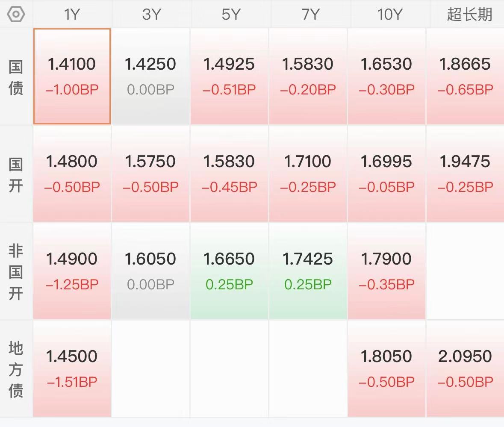This screenshot has width=504, height=427.
Task: Click the empty 地方债 5Y cell
Action: pos(229,368)
